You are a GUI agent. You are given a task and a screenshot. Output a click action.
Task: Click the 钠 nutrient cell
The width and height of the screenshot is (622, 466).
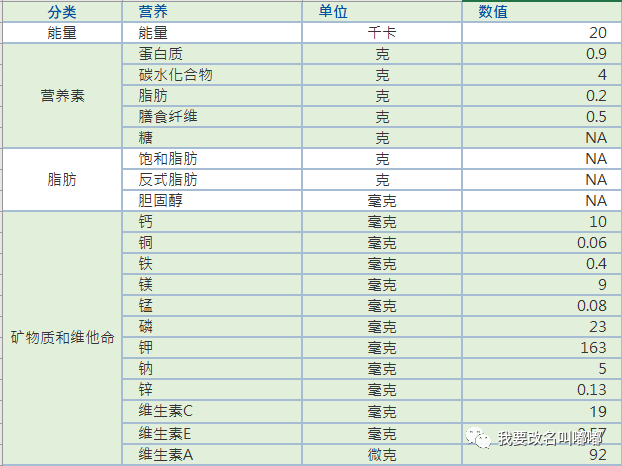coord(212,369)
